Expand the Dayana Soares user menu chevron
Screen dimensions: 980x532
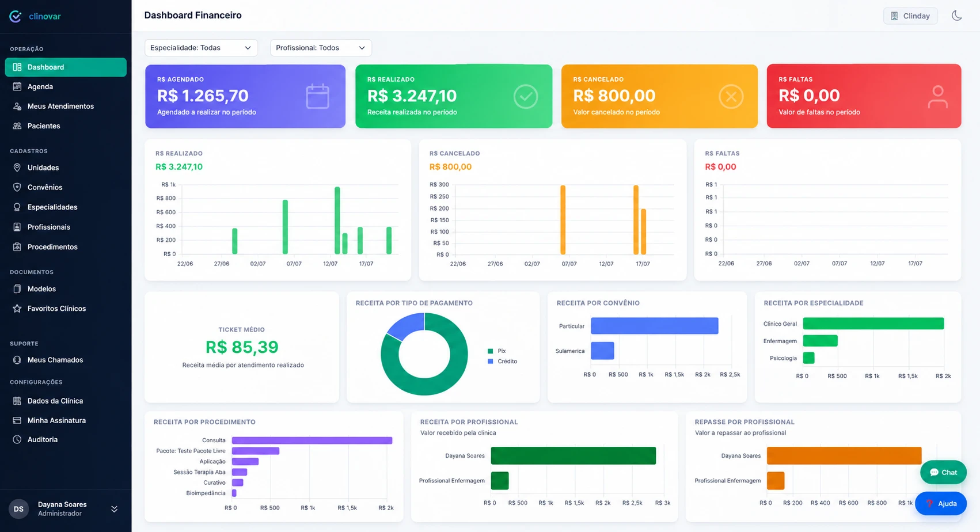click(114, 509)
